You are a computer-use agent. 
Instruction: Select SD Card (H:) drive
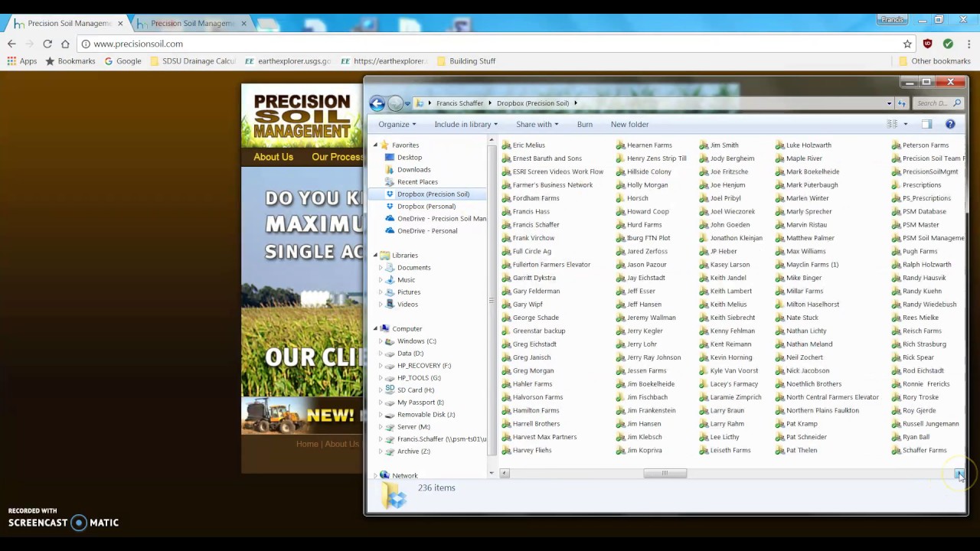[x=410, y=390]
